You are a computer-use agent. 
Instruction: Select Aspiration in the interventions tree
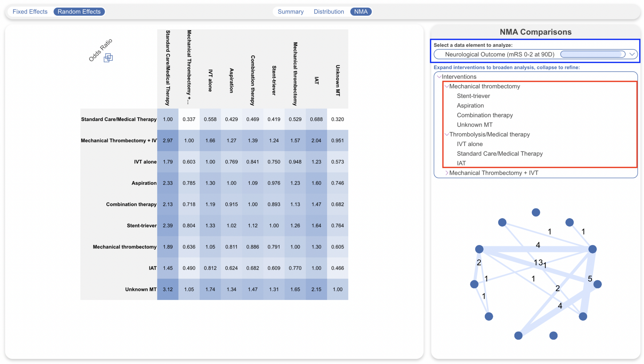[470, 105]
